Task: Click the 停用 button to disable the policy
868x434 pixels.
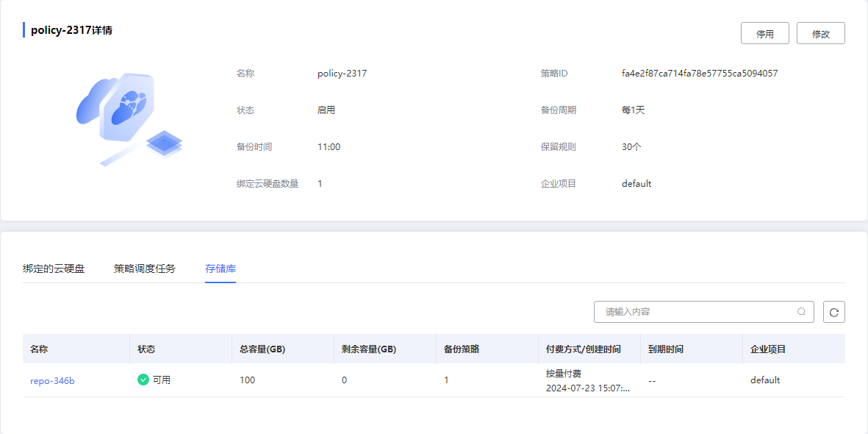Action: point(764,32)
